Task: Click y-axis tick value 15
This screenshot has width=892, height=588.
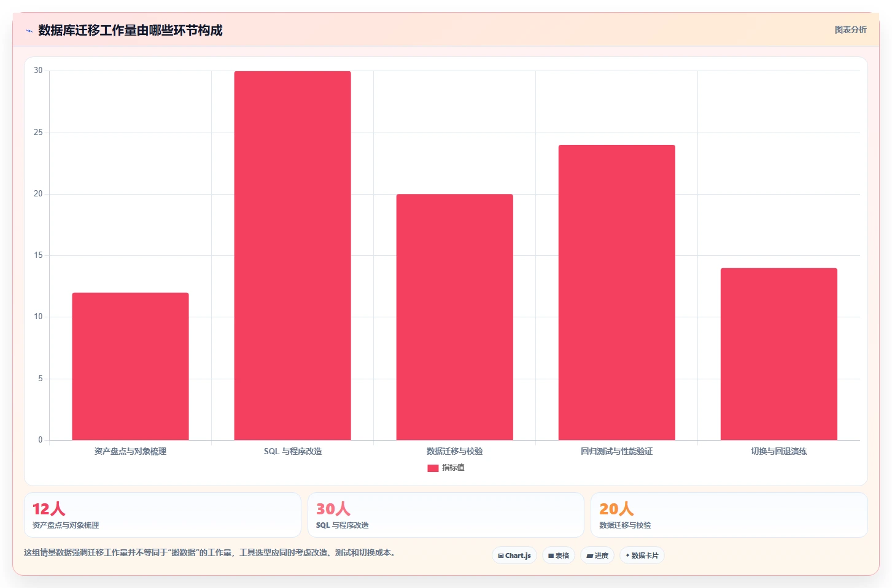Action: [x=38, y=255]
